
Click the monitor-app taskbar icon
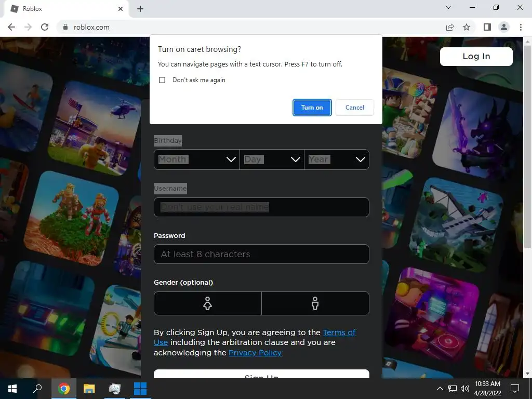coord(115,389)
